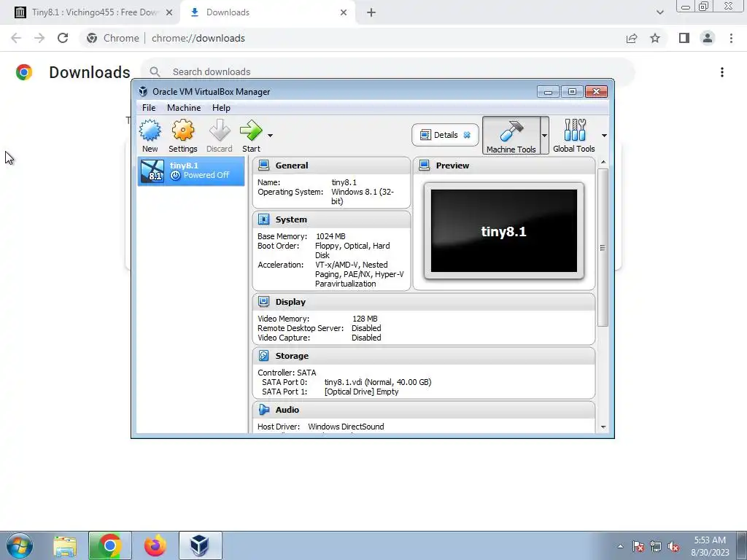Image resolution: width=747 pixels, height=560 pixels.
Task: Select the tiny8.1 VM in the list
Action: pos(191,171)
